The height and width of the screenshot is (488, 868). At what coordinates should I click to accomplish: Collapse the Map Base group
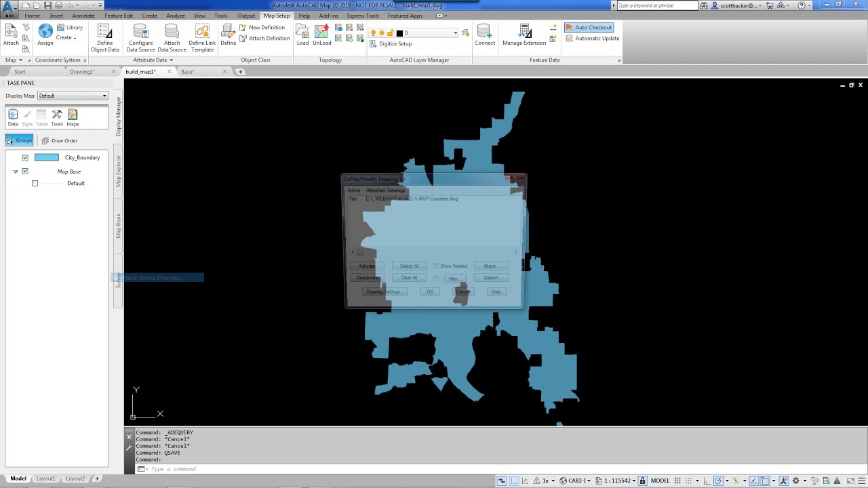(16, 171)
